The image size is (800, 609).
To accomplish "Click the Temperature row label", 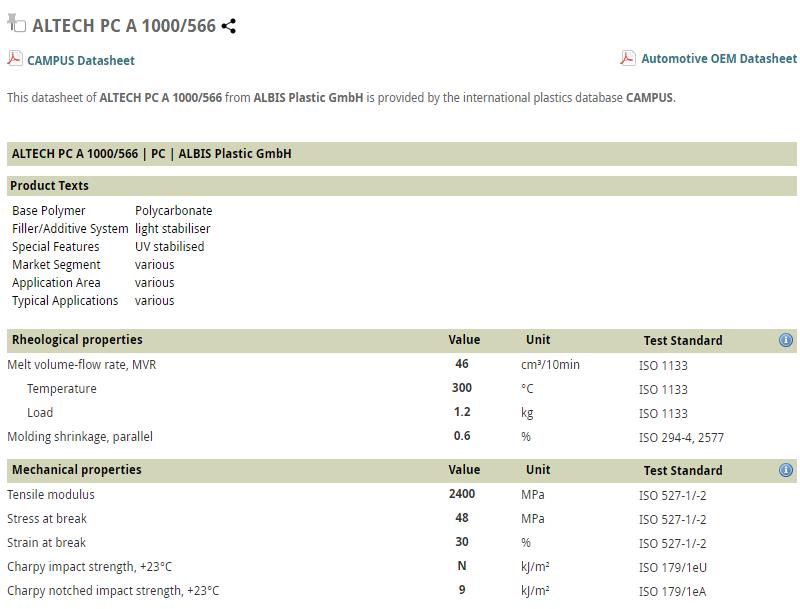I will tap(62, 389).
